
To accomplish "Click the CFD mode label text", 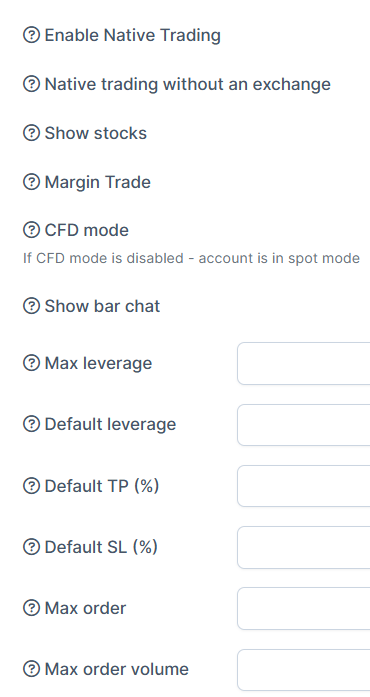I will (87, 230).
